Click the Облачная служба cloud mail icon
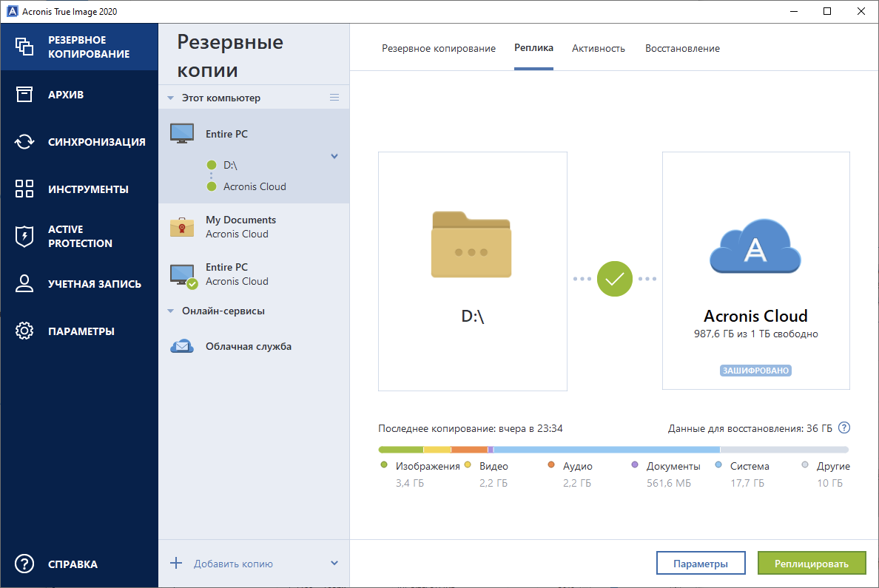This screenshot has width=879, height=588. click(x=181, y=346)
